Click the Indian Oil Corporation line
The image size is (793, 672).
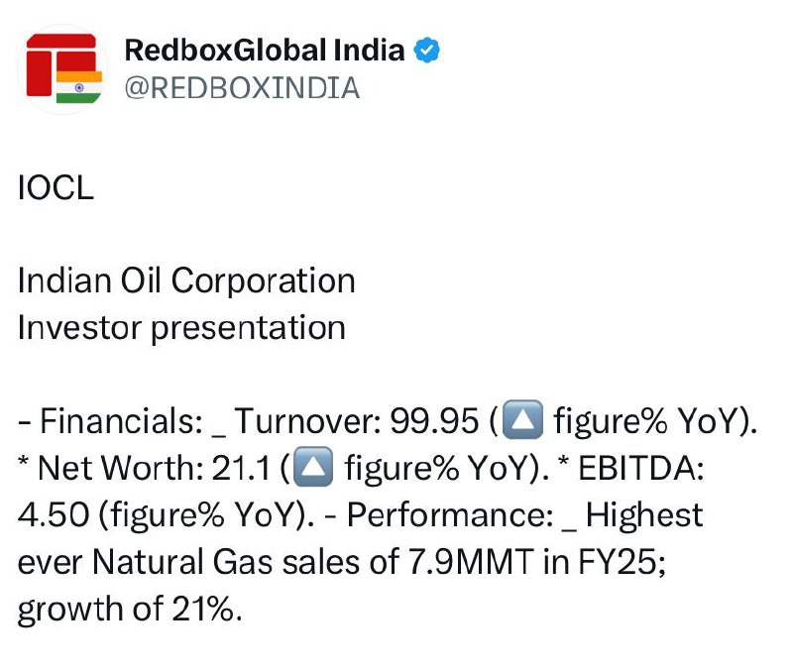(x=186, y=280)
